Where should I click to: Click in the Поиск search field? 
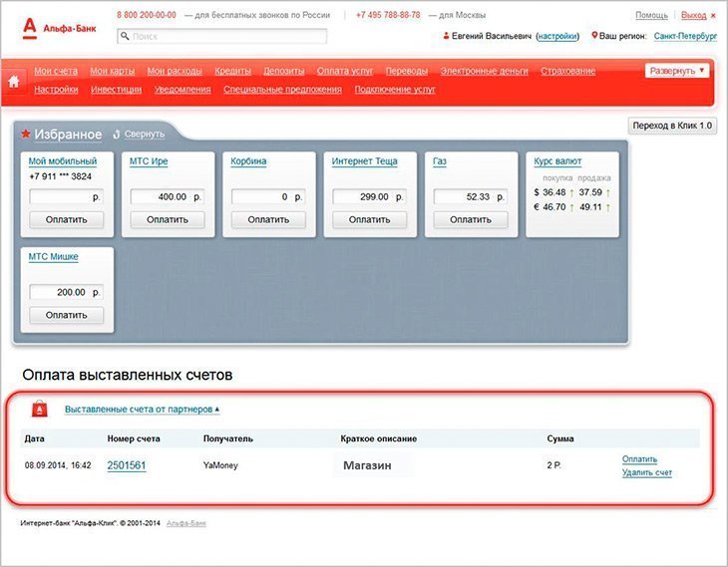(x=222, y=36)
